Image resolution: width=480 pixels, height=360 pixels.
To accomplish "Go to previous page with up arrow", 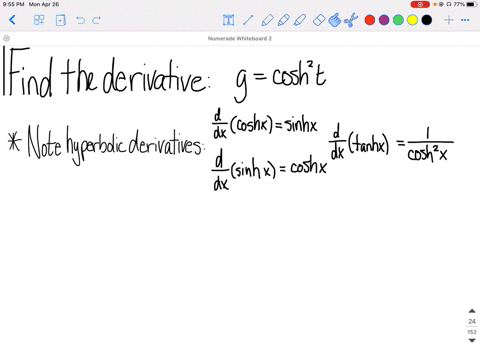I will tap(472, 311).
